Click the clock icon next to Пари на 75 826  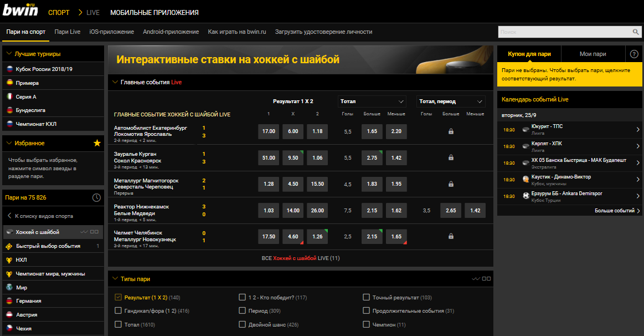tap(96, 198)
